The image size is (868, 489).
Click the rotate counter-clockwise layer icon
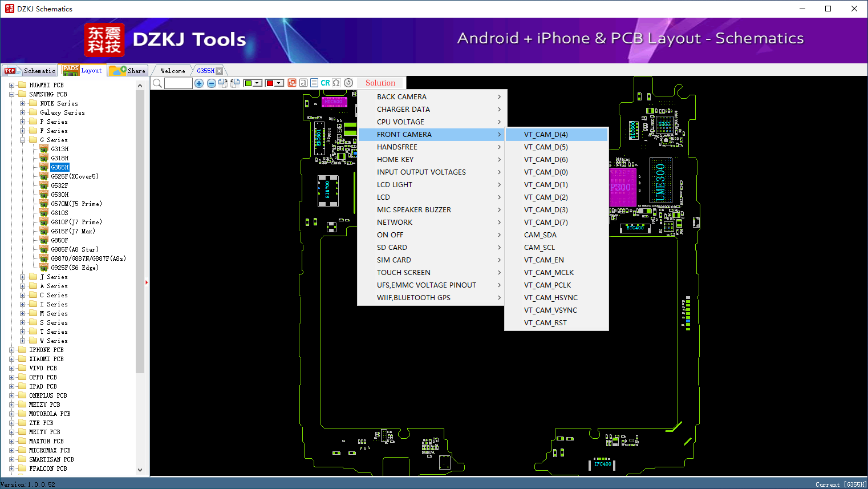click(x=234, y=83)
